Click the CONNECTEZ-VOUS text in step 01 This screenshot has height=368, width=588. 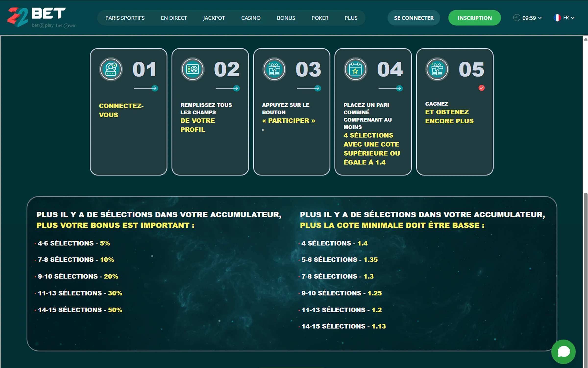coord(121,110)
